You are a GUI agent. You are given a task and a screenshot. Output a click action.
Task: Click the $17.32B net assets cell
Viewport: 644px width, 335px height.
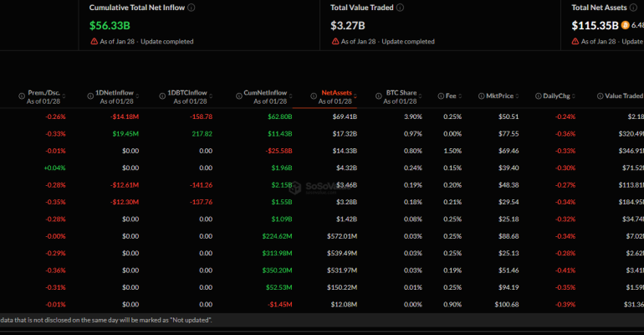pyautogui.click(x=345, y=134)
